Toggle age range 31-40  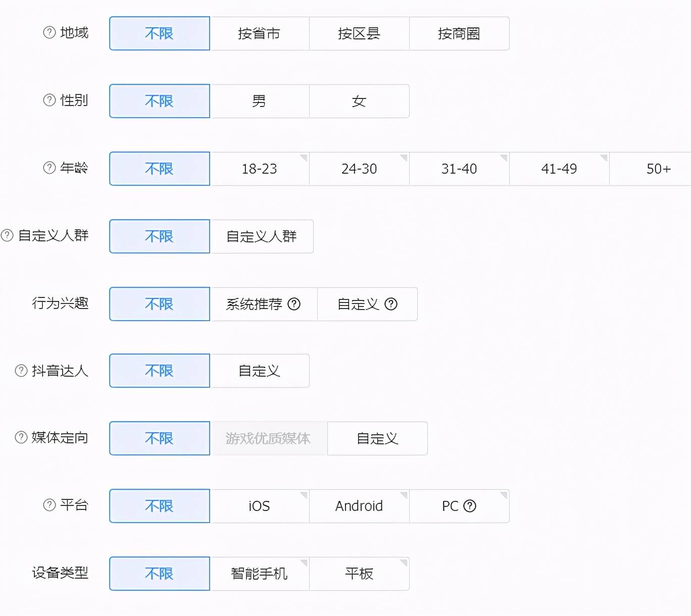click(x=459, y=169)
